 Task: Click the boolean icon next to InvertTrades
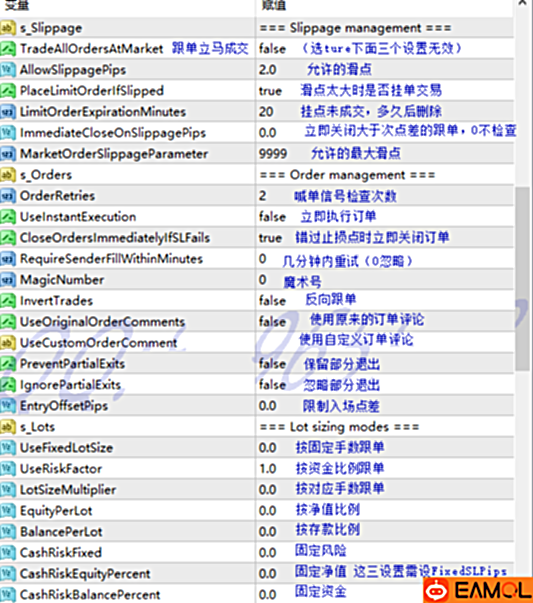coord(8,301)
